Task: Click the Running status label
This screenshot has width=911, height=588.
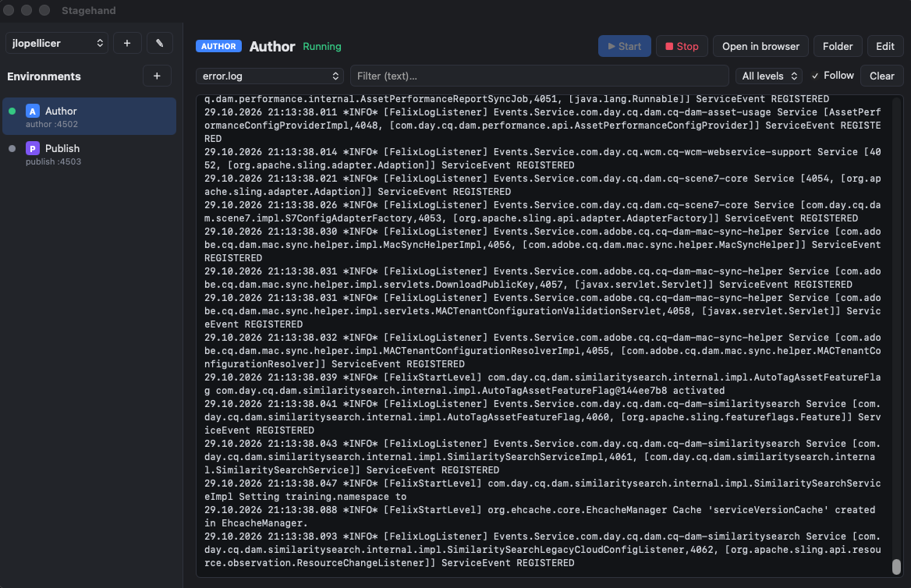Action: coord(322,47)
